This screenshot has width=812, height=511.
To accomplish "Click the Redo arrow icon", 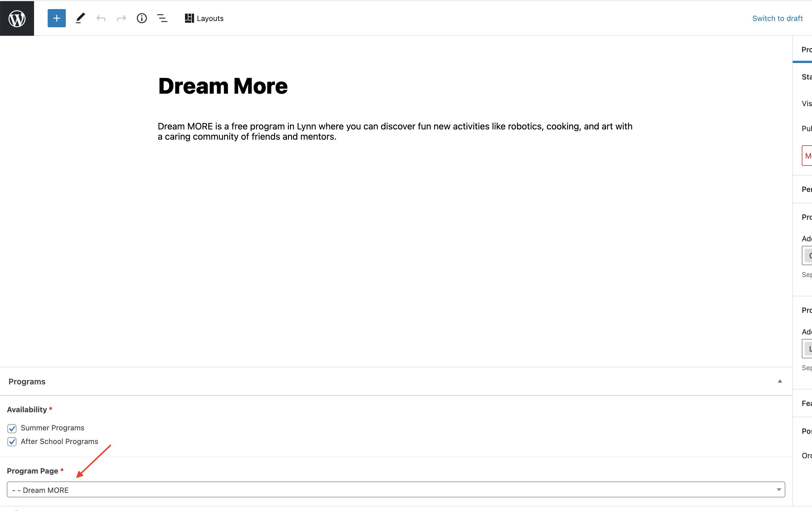I will (121, 18).
